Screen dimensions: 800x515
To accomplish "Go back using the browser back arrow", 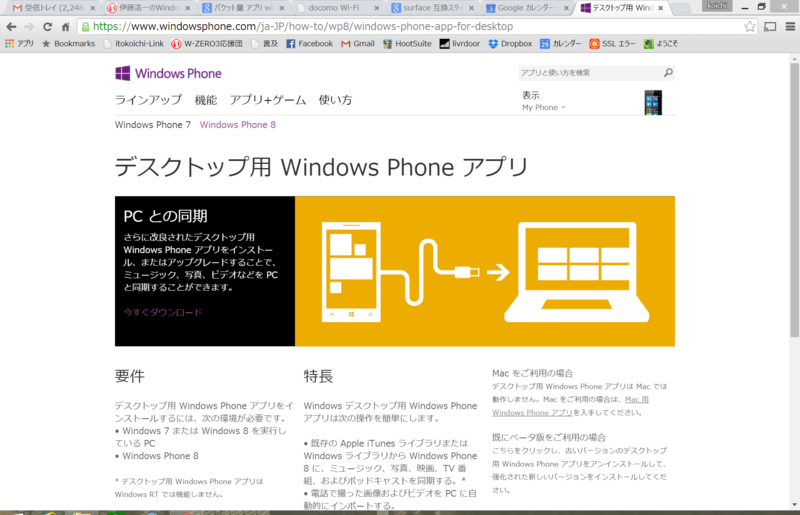I will pyautogui.click(x=11, y=27).
